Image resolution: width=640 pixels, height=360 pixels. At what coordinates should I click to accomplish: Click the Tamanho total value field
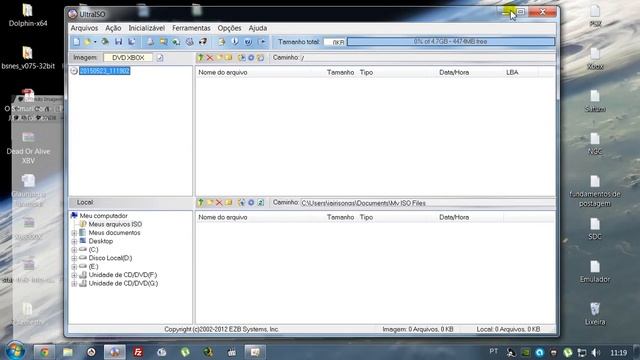coord(335,42)
